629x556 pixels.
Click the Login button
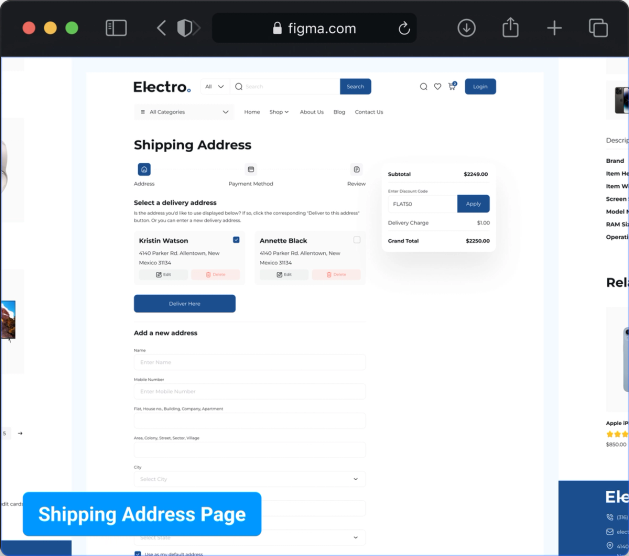tap(480, 87)
